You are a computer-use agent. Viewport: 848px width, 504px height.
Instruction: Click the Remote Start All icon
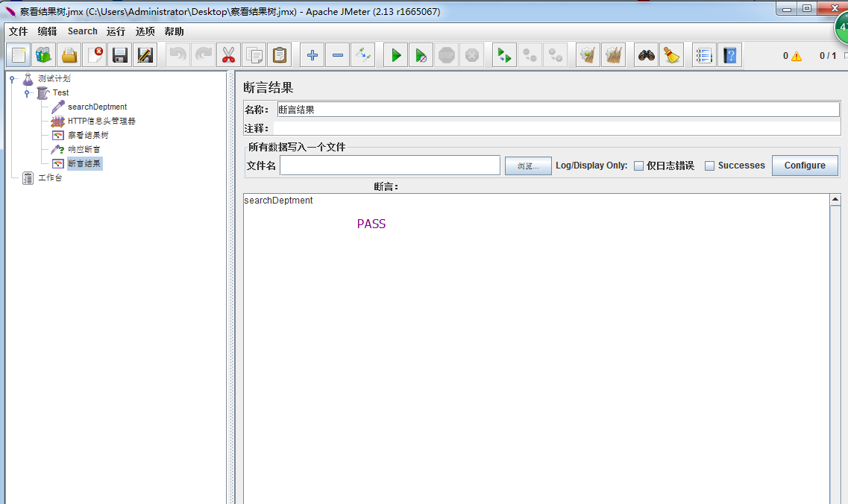(x=504, y=55)
